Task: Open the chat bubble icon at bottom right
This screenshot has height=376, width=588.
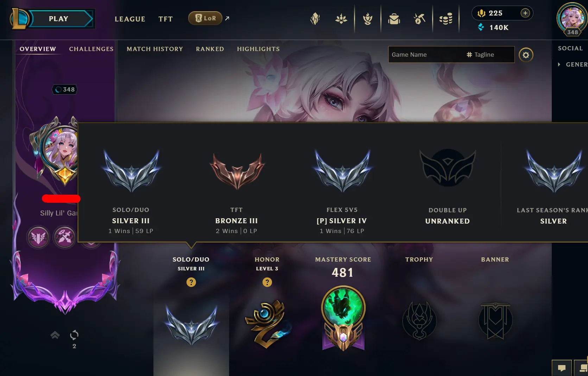Action: pos(562,368)
